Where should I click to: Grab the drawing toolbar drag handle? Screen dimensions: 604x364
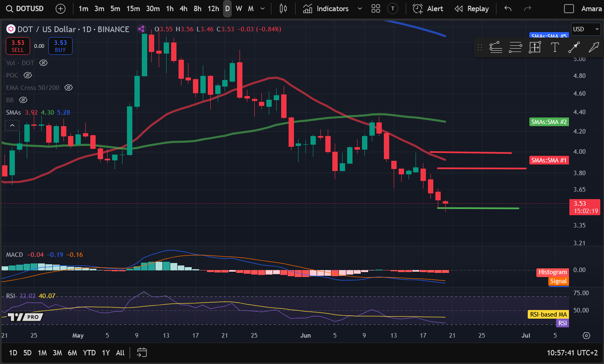(x=479, y=47)
